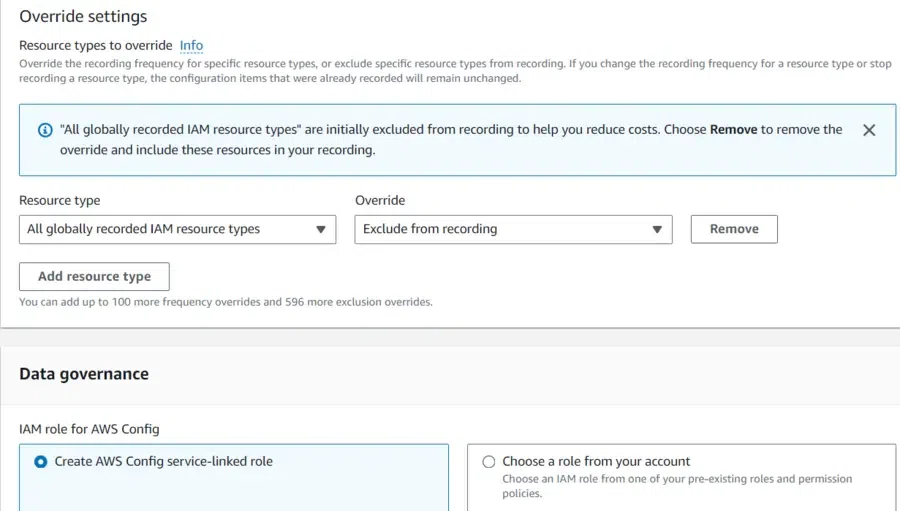
Task: Click the info icon in the blue alert
Action: (x=45, y=130)
